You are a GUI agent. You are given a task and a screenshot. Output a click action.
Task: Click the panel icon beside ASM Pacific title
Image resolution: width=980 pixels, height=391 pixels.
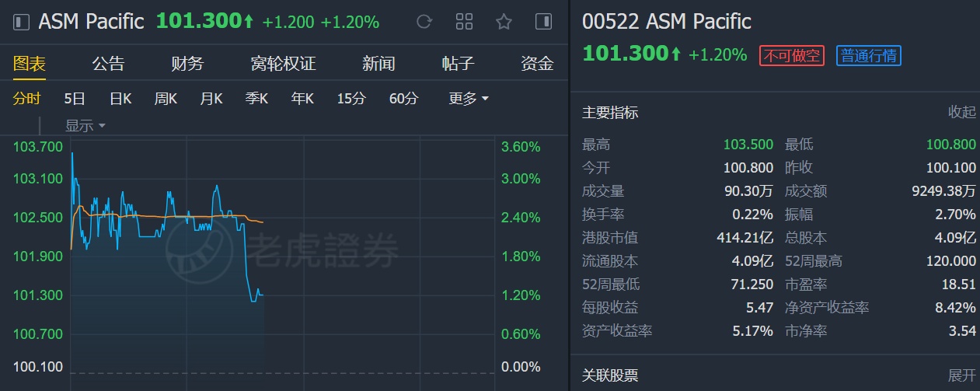(23, 22)
